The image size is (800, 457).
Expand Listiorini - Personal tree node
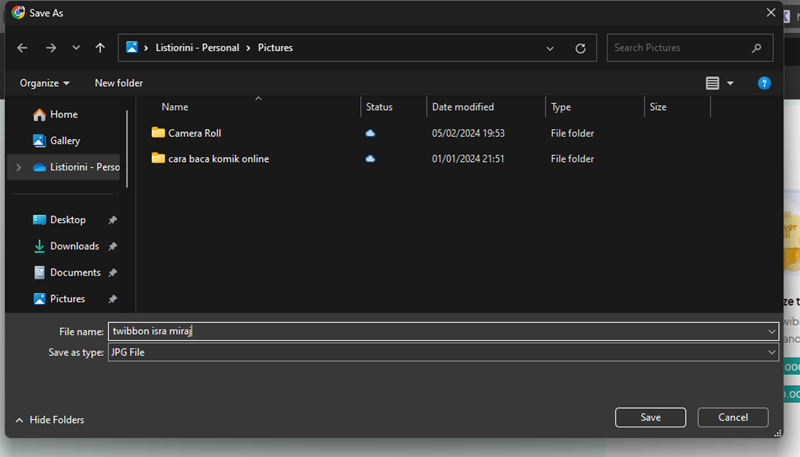pyautogui.click(x=18, y=167)
